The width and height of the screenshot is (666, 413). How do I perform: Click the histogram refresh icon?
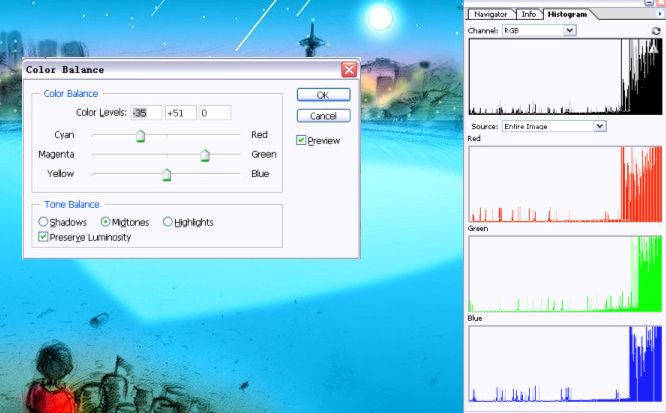pyautogui.click(x=656, y=31)
